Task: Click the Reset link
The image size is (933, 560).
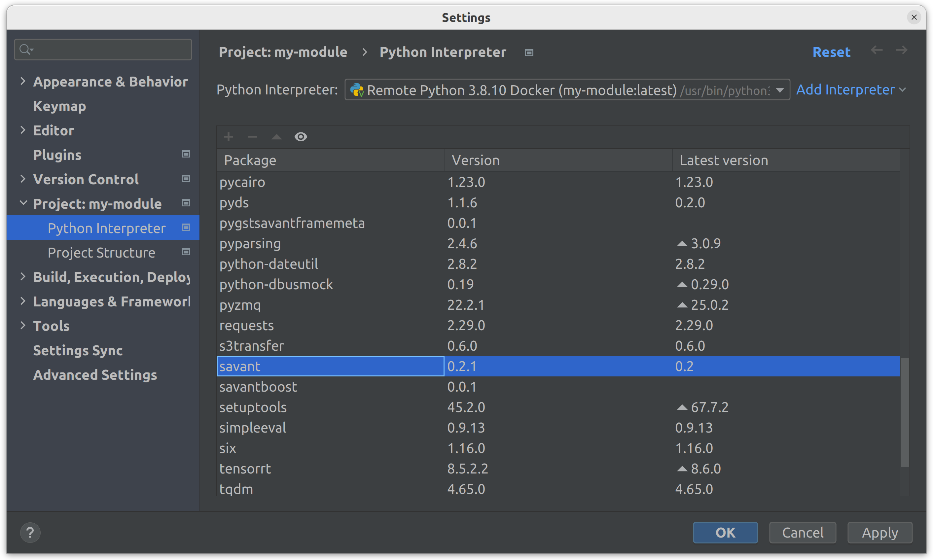Action: [x=831, y=52]
